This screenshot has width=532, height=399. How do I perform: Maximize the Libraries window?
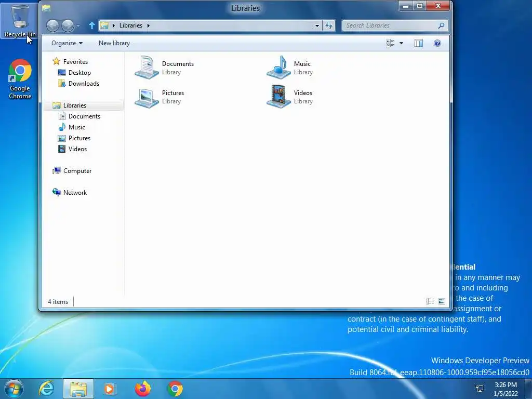coord(420,6)
